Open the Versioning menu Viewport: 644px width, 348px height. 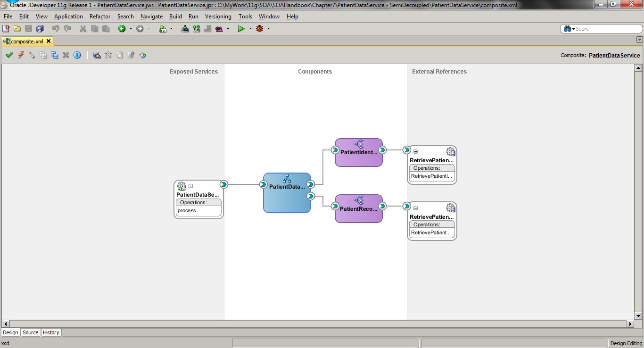pos(218,17)
